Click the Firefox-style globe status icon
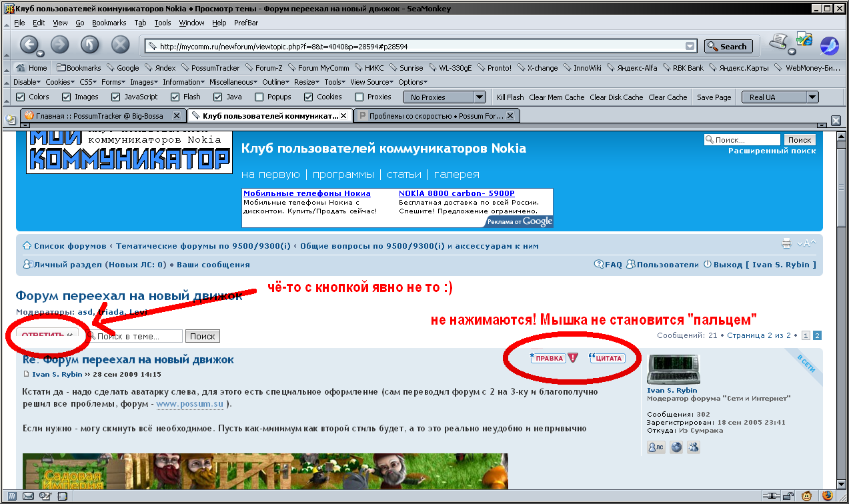This screenshot has width=849, height=504. (828, 496)
